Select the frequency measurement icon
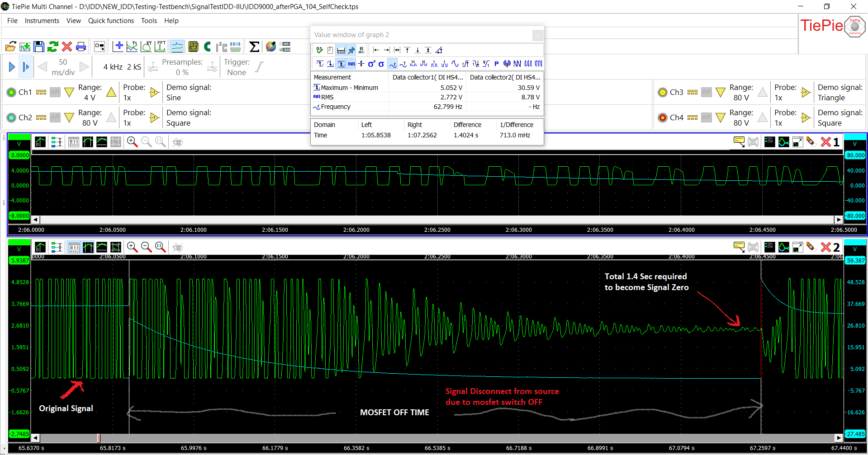Image resolution: width=868 pixels, height=455 pixels. point(393,64)
